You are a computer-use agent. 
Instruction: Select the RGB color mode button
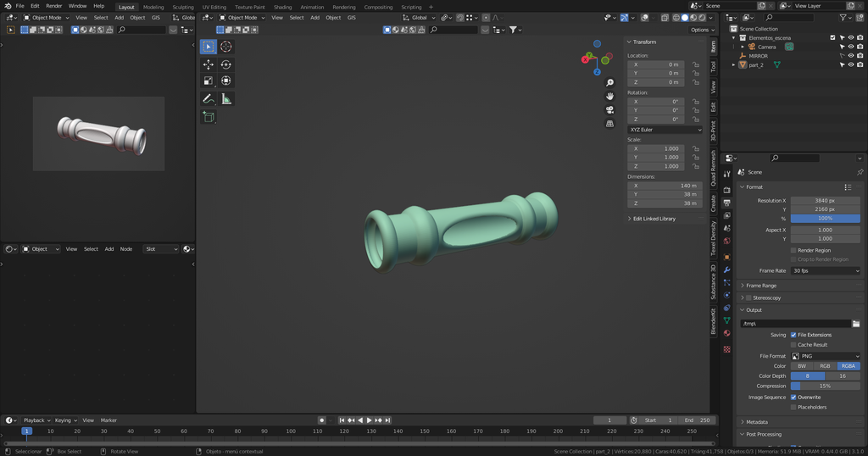[x=825, y=366]
